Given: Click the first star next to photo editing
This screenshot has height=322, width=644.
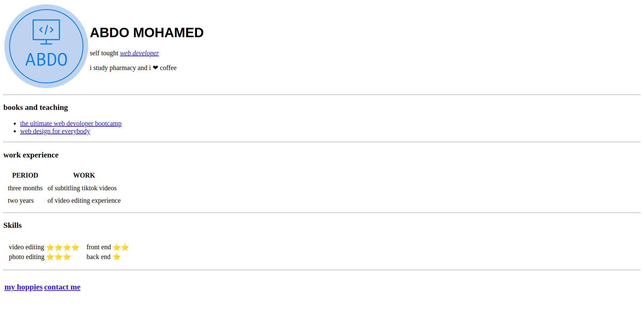Looking at the screenshot, I should pos(50,257).
